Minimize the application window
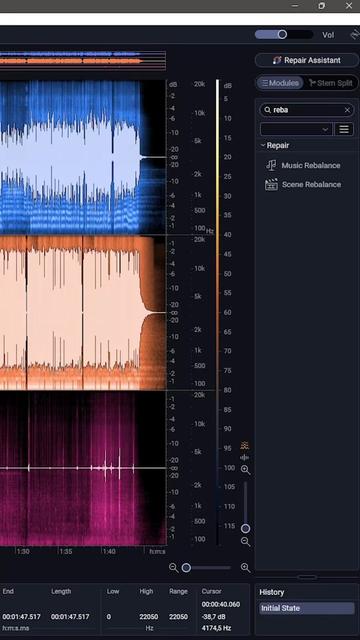This screenshot has width=360, height=640. click(x=295, y=6)
